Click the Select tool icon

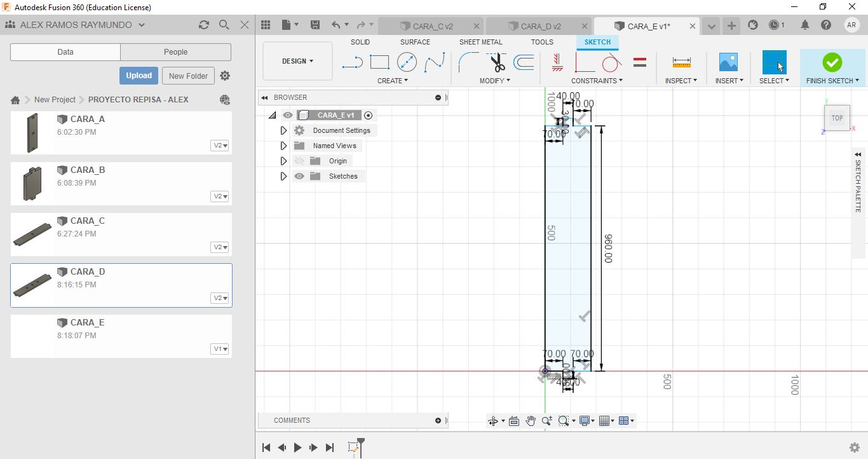point(774,62)
